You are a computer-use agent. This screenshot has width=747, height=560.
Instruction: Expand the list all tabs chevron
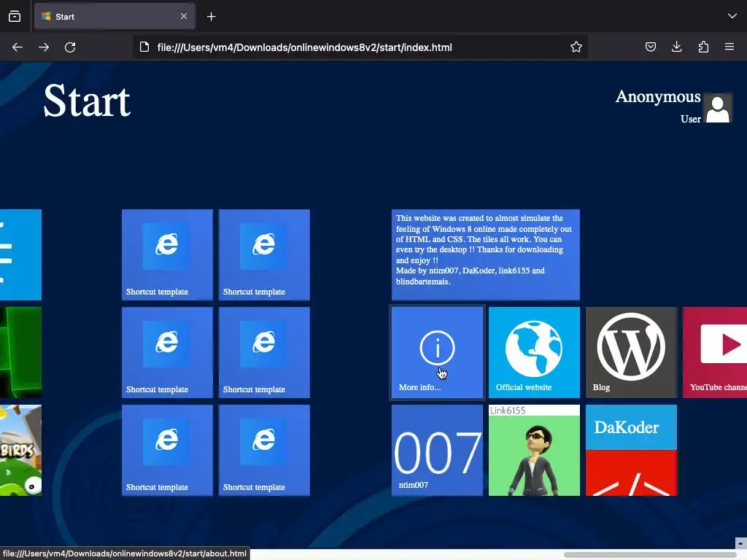coord(732,16)
